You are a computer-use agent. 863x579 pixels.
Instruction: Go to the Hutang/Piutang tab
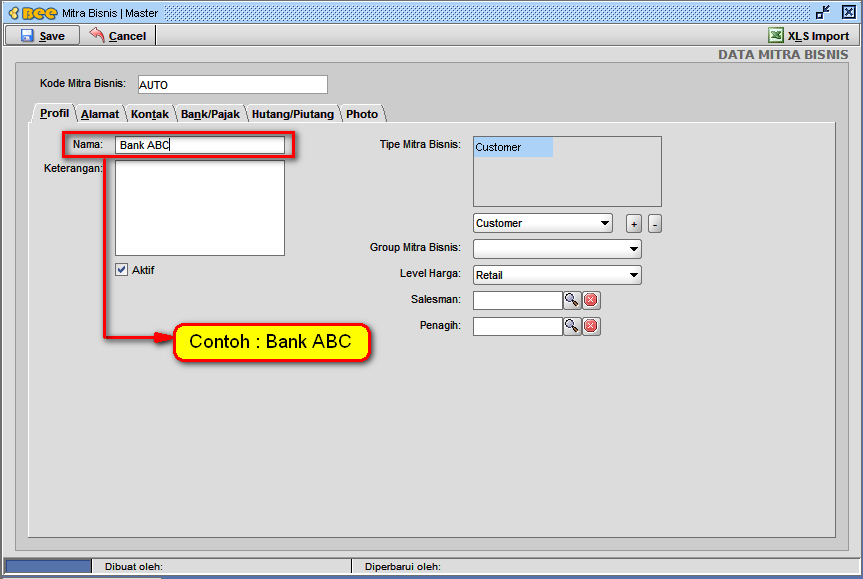pos(292,114)
